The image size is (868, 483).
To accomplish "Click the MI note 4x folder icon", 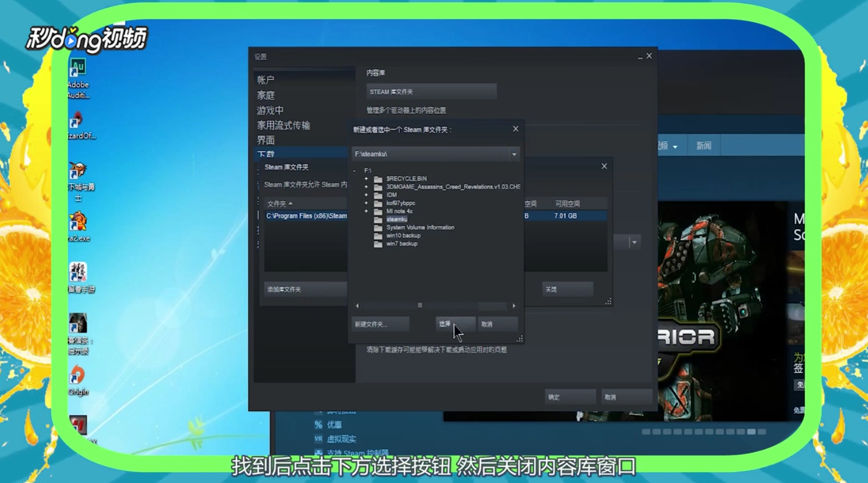I will pyautogui.click(x=378, y=212).
